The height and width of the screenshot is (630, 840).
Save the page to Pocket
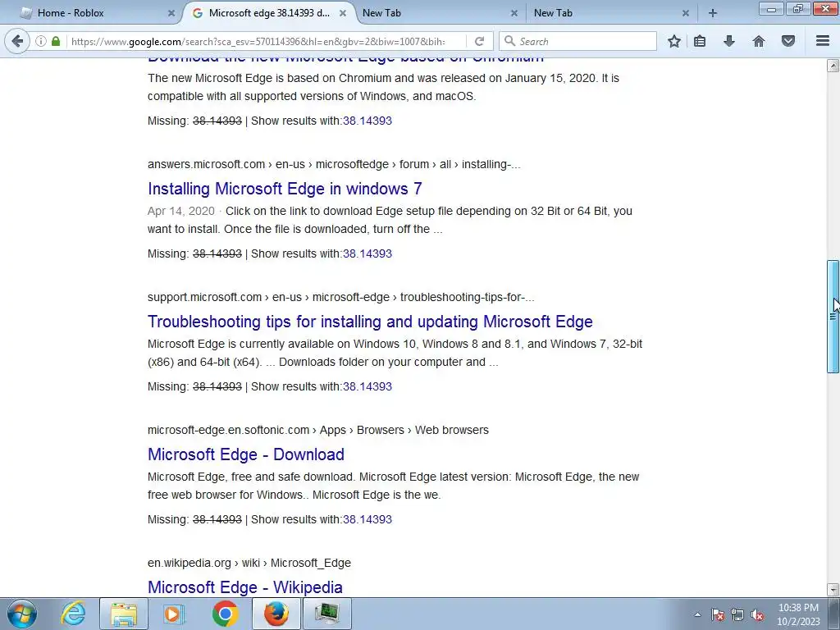click(788, 41)
